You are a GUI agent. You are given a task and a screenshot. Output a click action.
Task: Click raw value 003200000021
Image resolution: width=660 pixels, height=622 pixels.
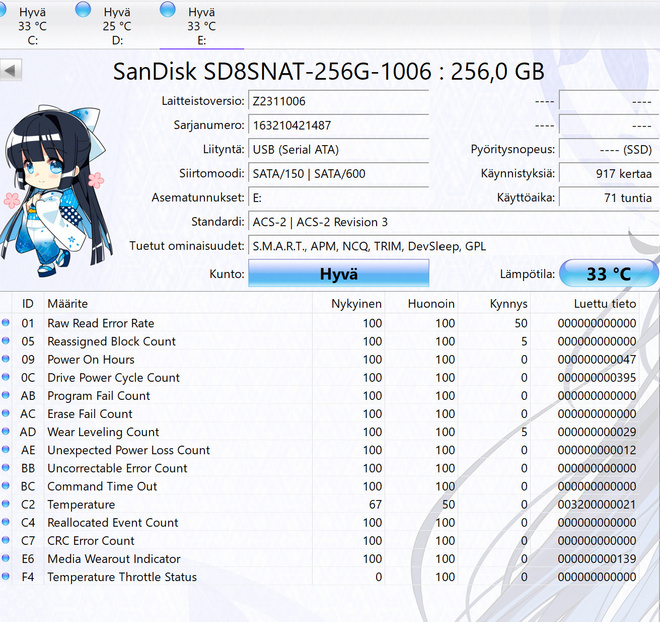pyautogui.click(x=596, y=504)
